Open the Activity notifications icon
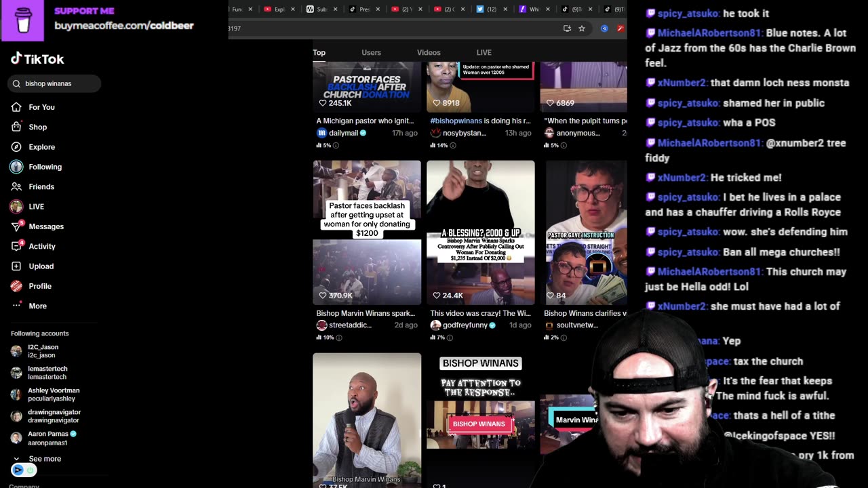868x488 pixels. pos(16,246)
